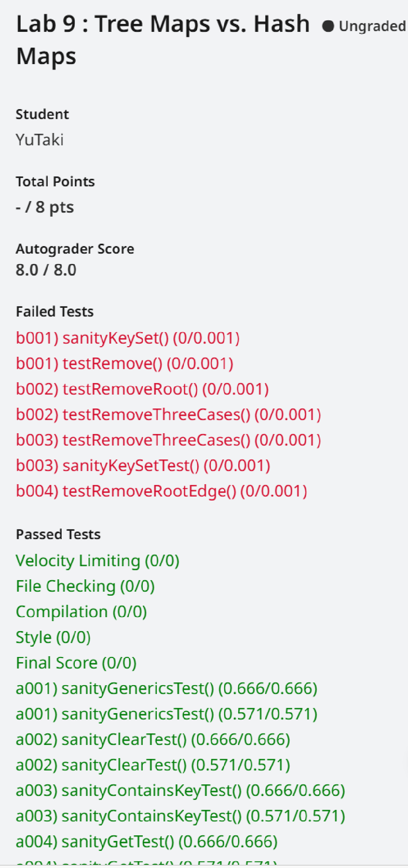Select a002 sanityClearTest() worth 0.666
Viewport: 408px width, 868px height.
[x=153, y=739]
